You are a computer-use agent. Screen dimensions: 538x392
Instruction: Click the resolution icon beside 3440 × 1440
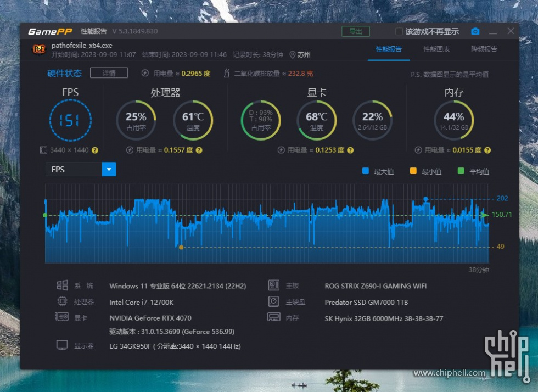point(43,150)
